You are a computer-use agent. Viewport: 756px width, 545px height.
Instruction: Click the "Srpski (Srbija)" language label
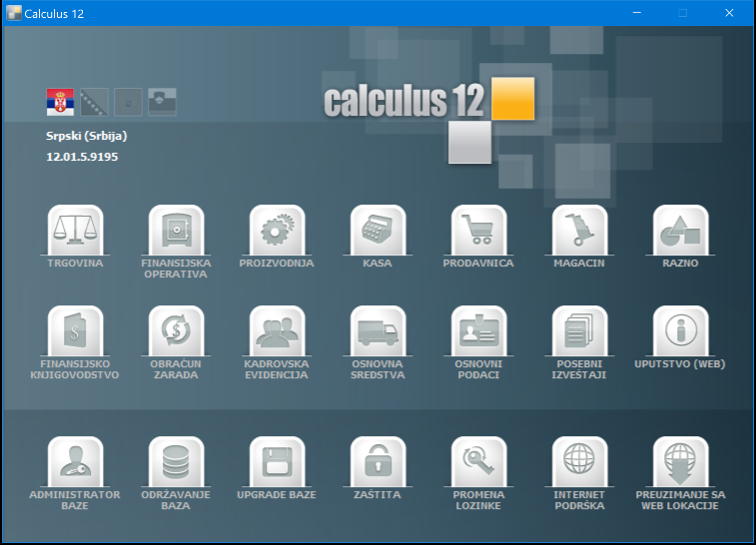[86, 137]
